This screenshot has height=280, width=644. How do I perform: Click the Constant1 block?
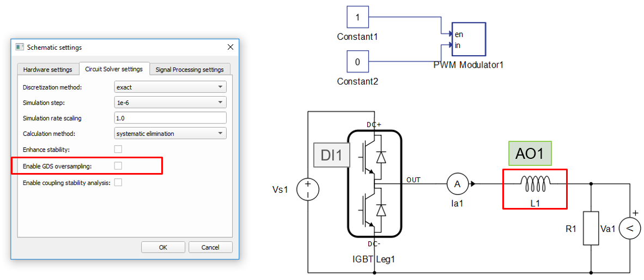[x=357, y=17]
